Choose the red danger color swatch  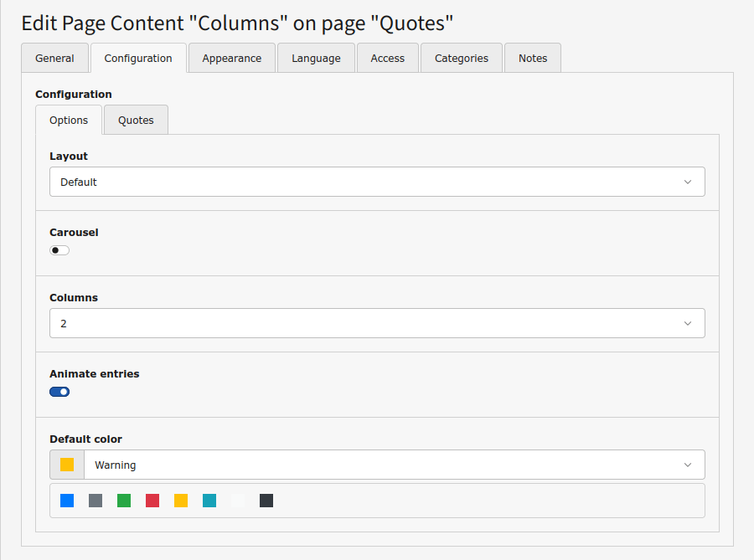tap(152, 501)
